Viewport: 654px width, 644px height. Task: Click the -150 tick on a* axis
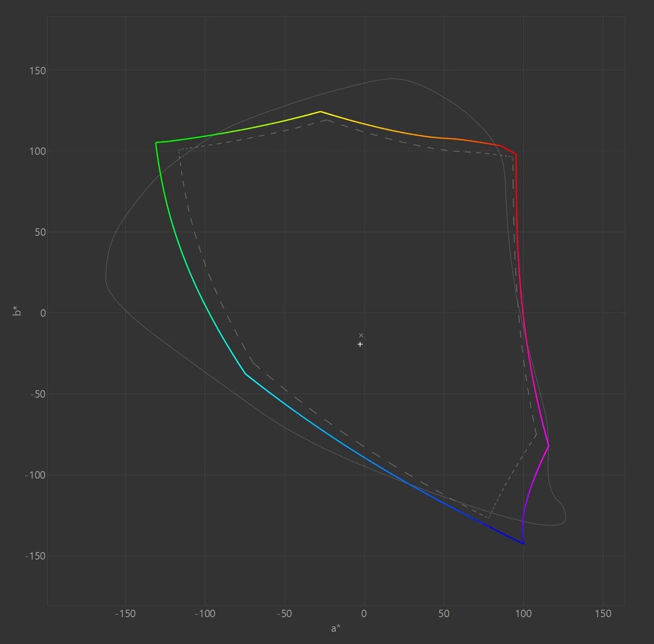click(x=125, y=614)
